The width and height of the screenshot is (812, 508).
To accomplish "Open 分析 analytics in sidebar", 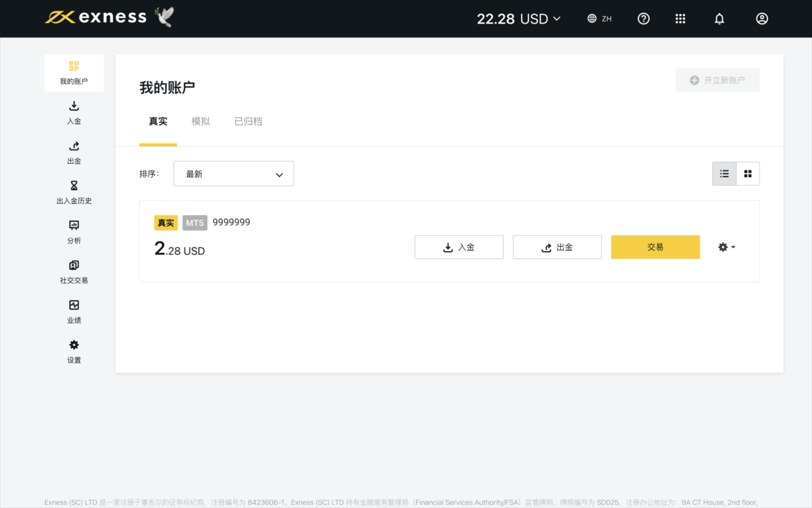I will pos(74,232).
